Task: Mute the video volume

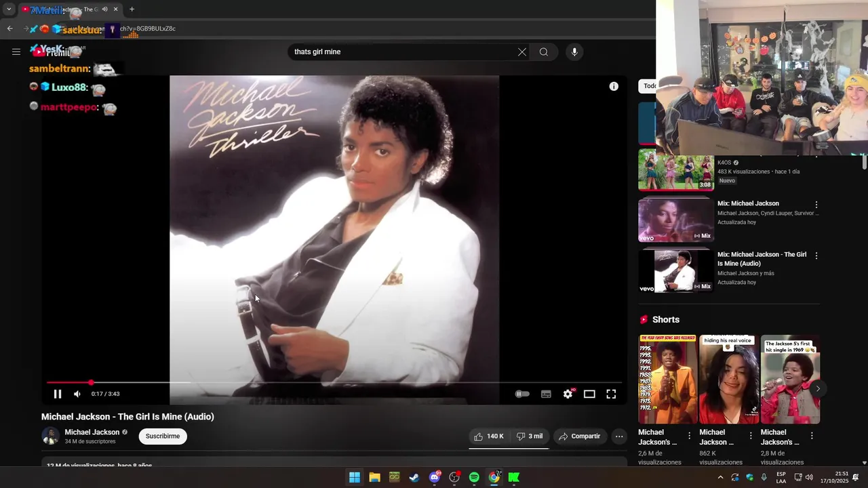Action: 77,394
